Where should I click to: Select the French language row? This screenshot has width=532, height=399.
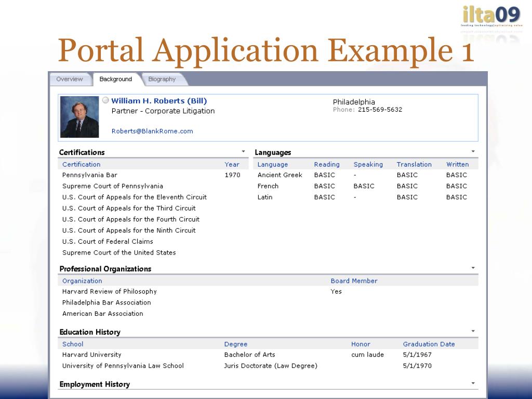(x=366, y=186)
